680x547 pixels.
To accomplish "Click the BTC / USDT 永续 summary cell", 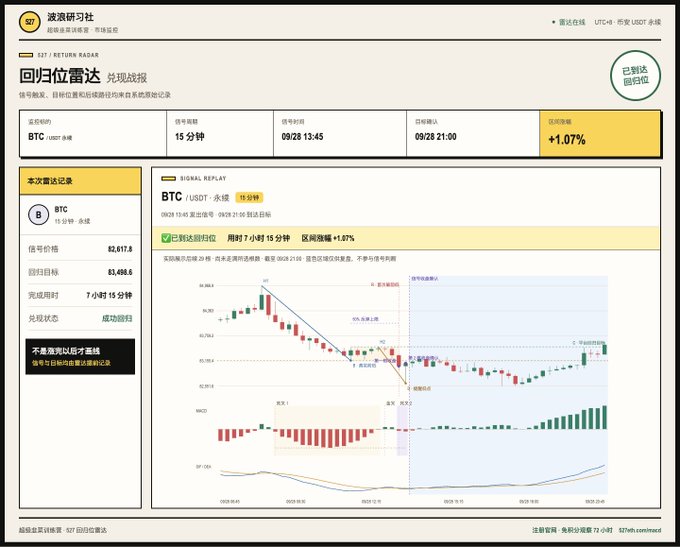I will pos(93,134).
